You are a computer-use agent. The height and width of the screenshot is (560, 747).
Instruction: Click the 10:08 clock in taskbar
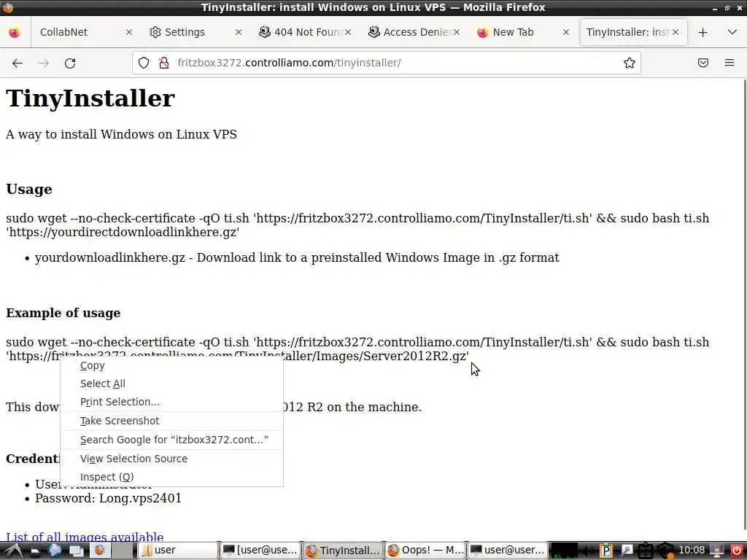pos(692,551)
